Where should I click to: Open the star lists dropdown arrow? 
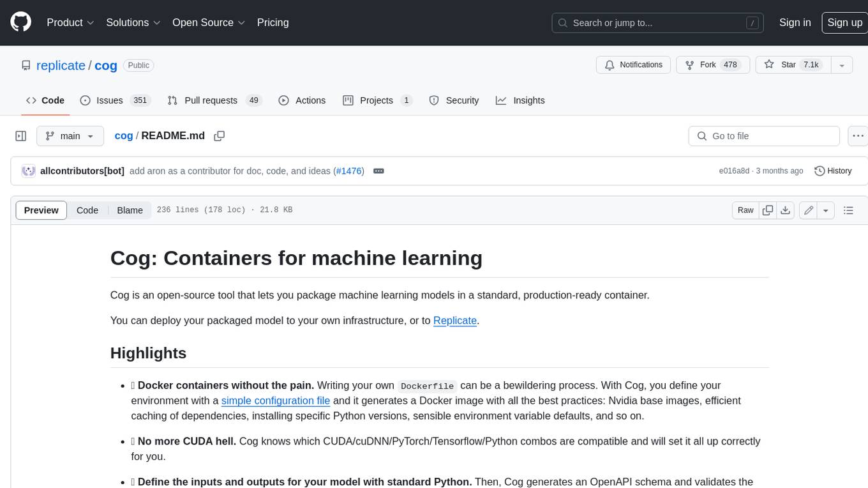tap(842, 65)
